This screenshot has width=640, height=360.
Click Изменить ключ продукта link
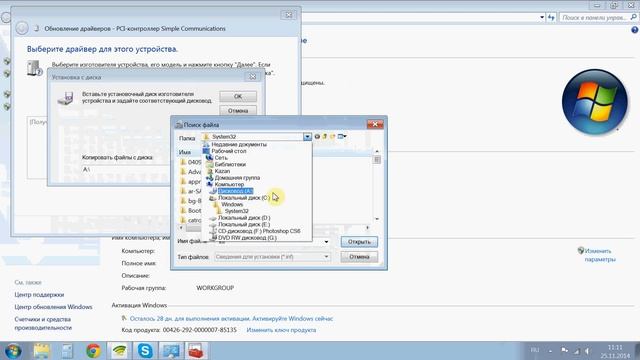281,330
